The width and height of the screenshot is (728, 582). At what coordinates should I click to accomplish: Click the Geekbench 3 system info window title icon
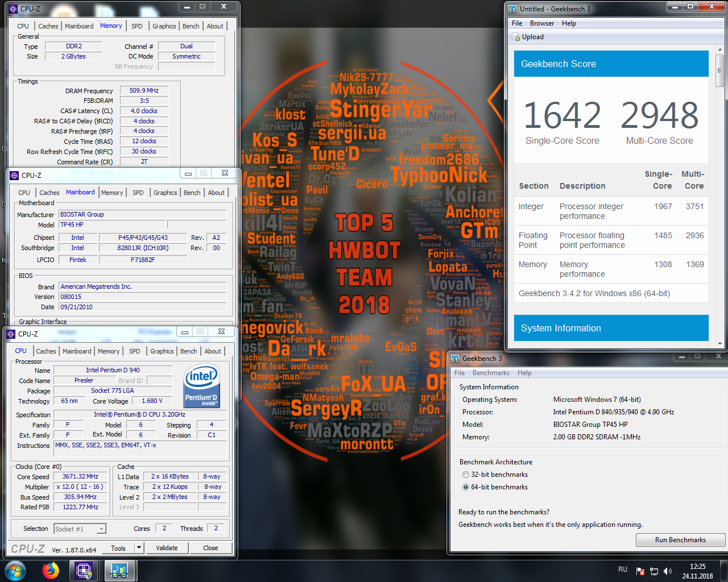tap(455, 358)
